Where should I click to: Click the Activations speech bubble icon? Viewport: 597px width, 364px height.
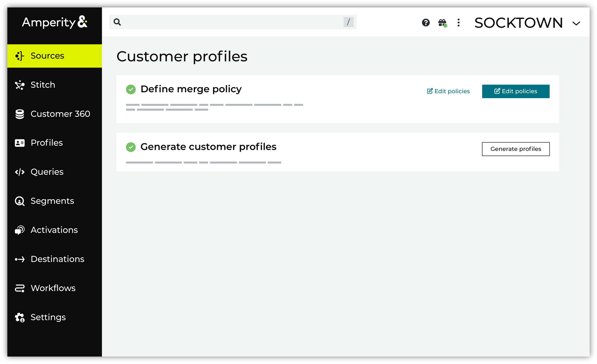[x=19, y=230]
